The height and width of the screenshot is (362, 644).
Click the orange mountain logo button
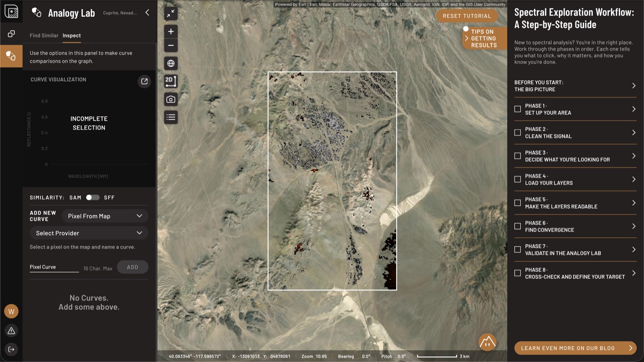click(x=487, y=342)
